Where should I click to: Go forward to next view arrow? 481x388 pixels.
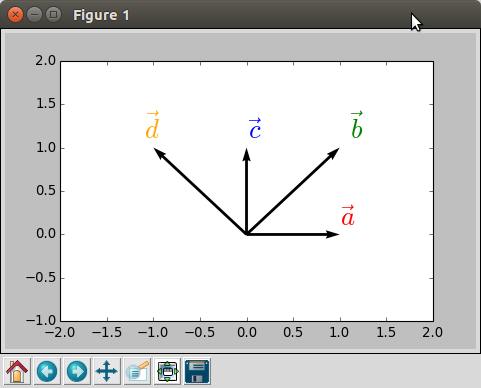tap(77, 371)
